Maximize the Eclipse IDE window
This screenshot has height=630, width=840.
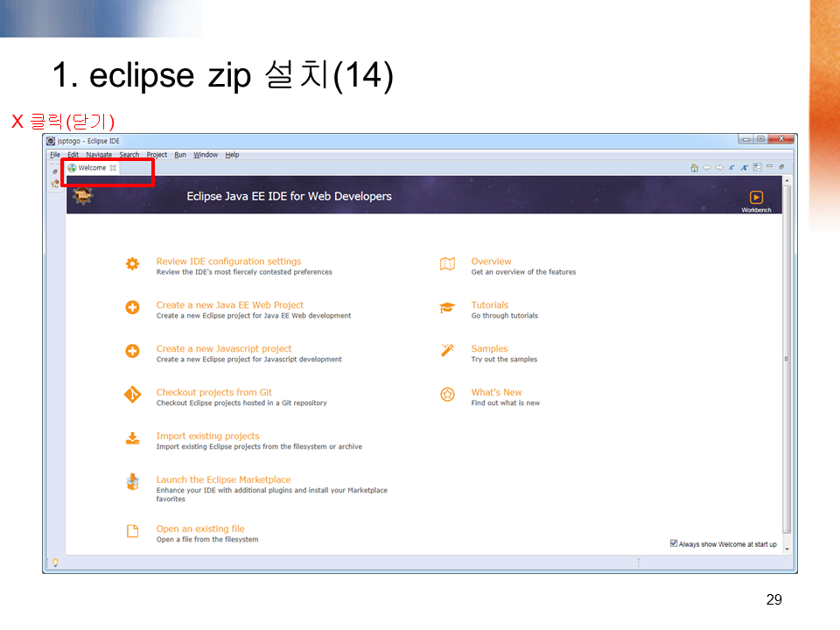(760, 139)
